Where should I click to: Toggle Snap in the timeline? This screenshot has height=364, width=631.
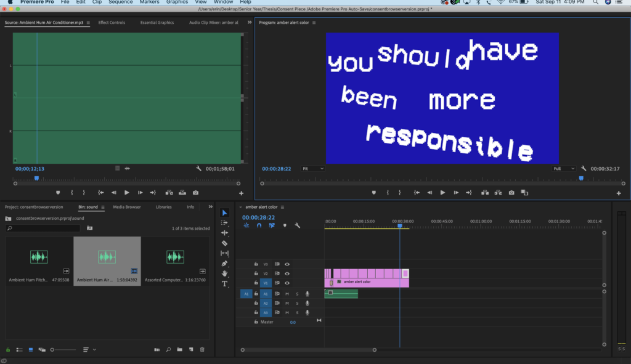tap(259, 225)
